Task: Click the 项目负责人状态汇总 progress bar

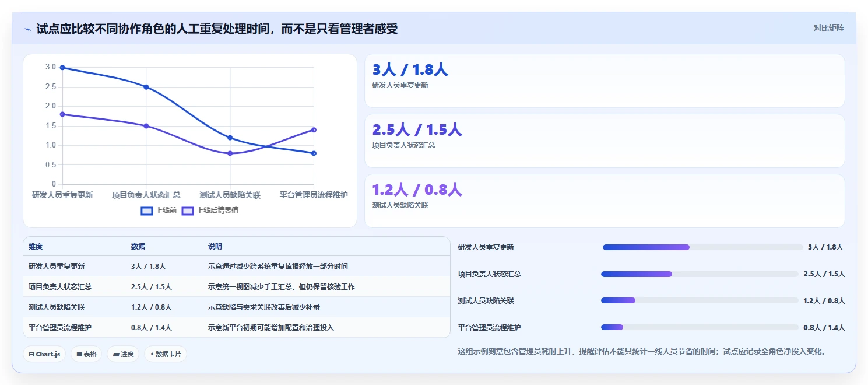Action: [x=700, y=274]
